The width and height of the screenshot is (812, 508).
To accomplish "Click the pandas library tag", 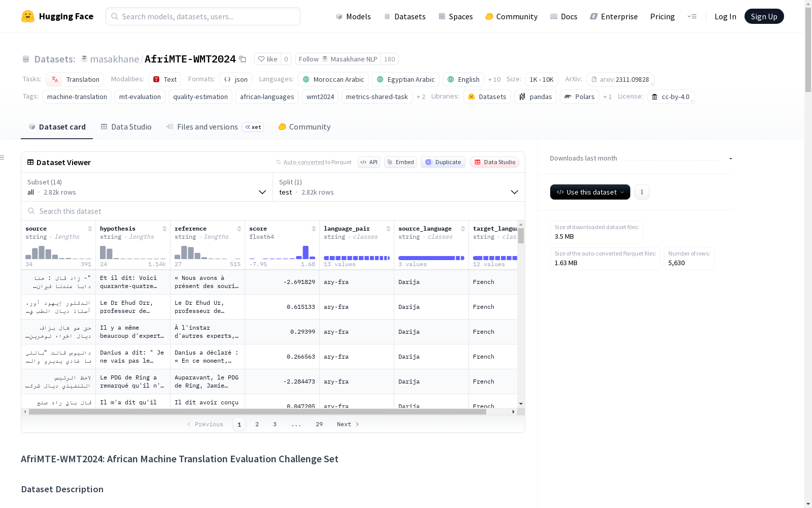I will 535,97.
